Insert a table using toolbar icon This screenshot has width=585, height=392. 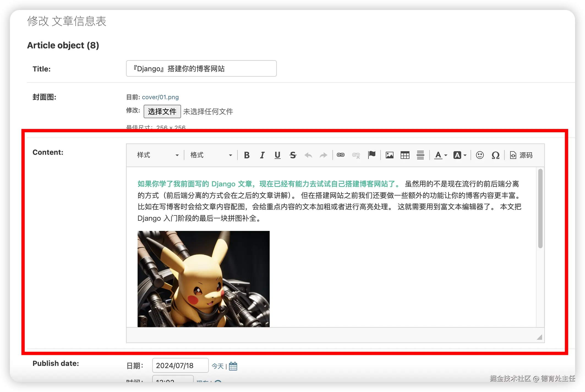pos(405,155)
